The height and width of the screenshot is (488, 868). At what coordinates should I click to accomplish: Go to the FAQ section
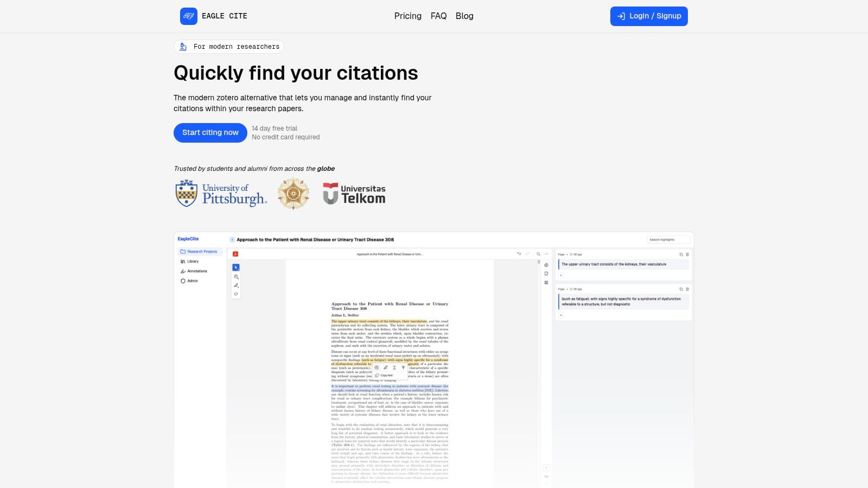(x=438, y=16)
